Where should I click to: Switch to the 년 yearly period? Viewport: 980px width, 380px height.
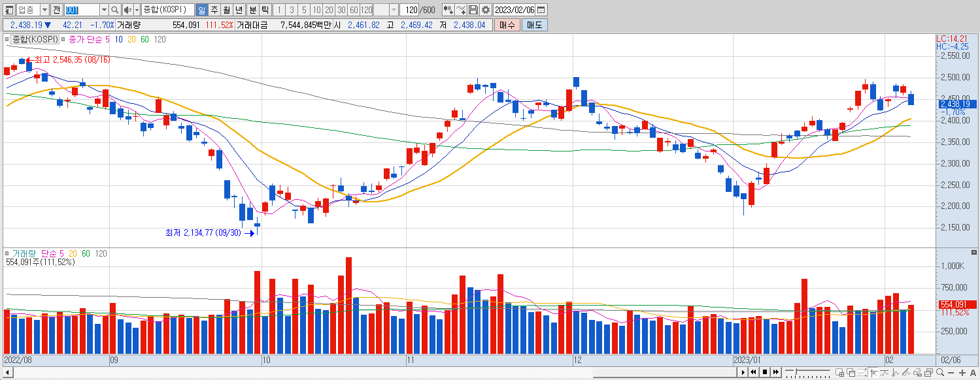point(239,10)
